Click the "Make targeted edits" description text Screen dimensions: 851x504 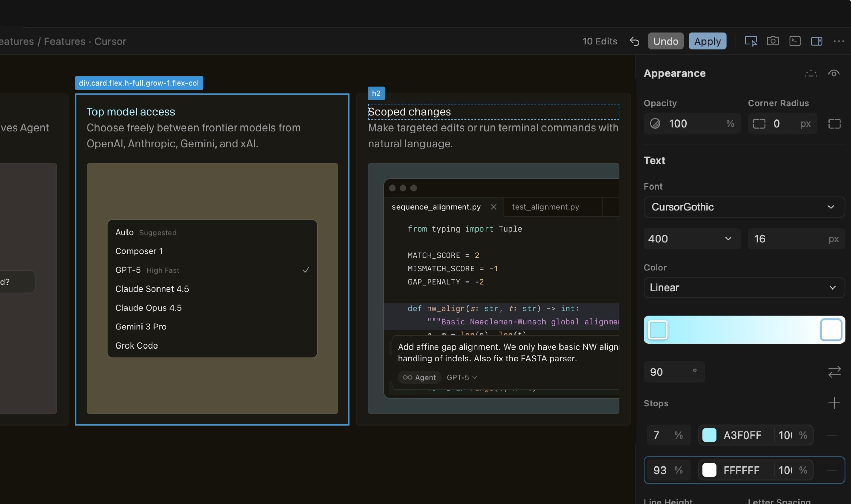point(493,136)
